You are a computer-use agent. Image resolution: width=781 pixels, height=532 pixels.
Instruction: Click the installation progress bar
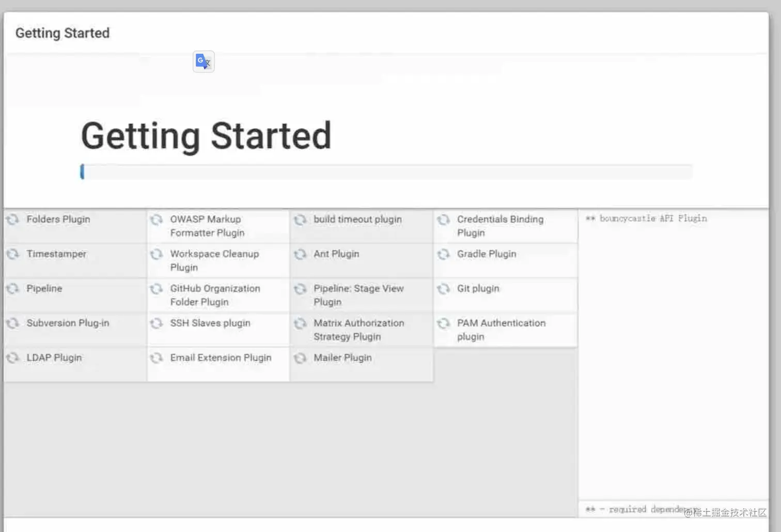(386, 172)
